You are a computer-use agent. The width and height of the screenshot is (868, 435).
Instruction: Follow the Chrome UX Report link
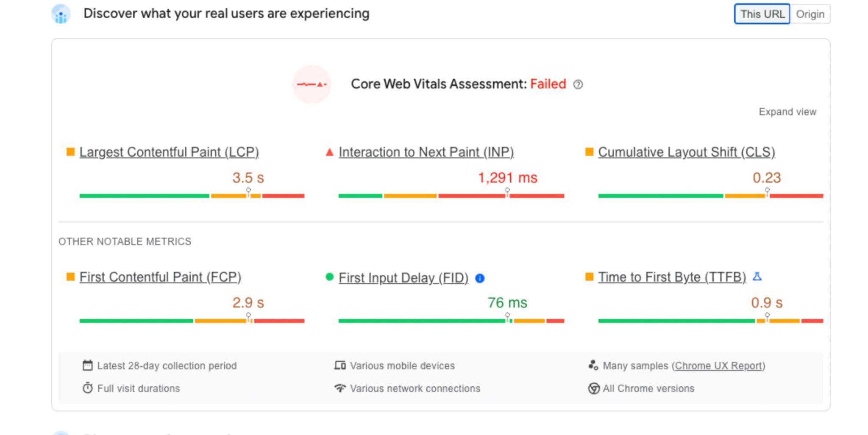[718, 366]
